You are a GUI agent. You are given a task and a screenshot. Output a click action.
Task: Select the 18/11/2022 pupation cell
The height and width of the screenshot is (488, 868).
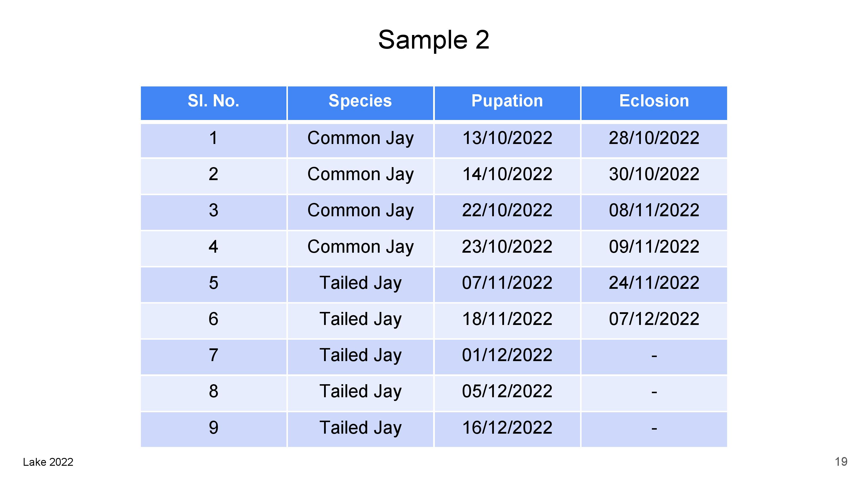click(507, 319)
